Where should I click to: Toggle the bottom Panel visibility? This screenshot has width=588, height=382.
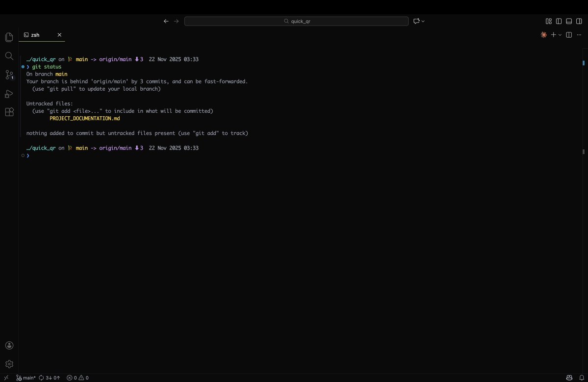568,21
